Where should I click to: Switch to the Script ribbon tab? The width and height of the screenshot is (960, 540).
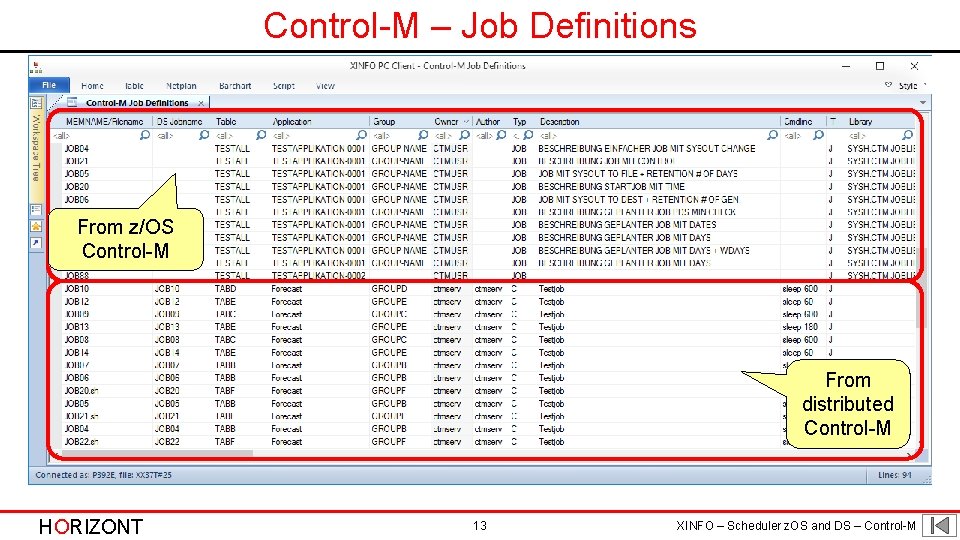283,86
